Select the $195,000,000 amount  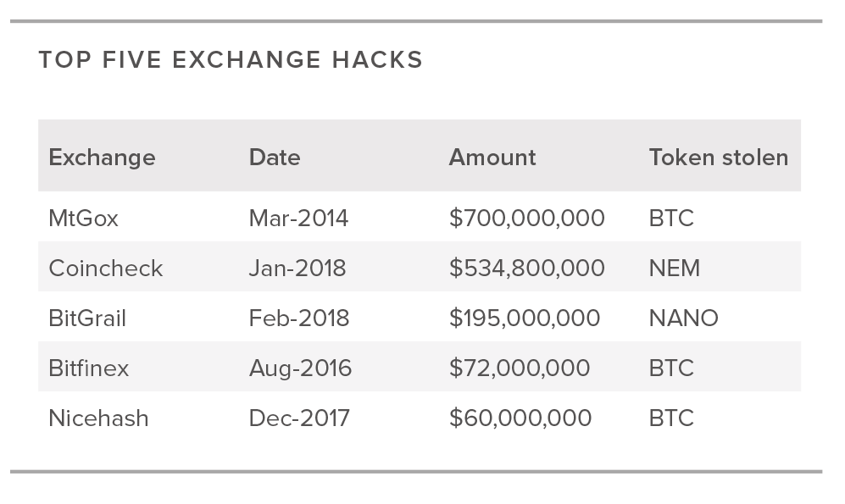pos(525,318)
